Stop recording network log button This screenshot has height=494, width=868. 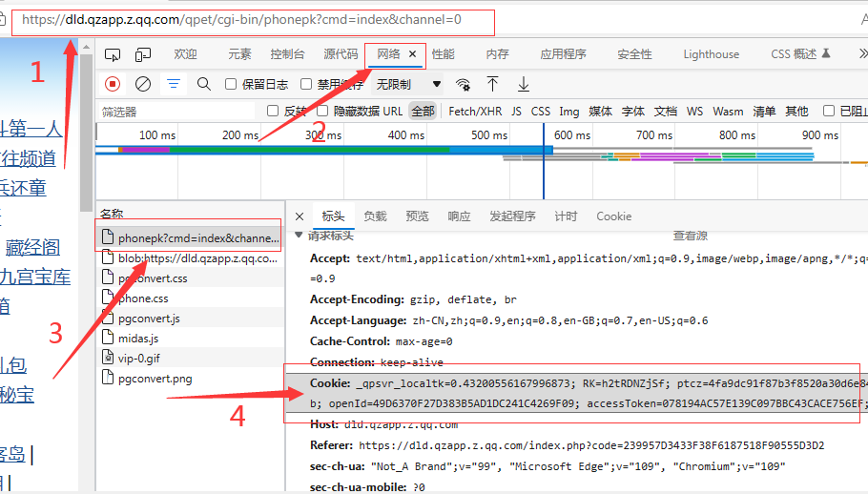click(x=113, y=84)
